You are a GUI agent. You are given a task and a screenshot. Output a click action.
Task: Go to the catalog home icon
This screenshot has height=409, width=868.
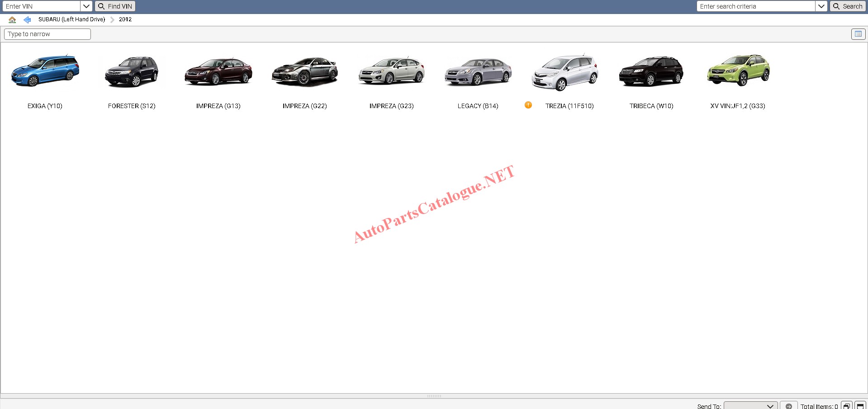pyautogui.click(x=12, y=19)
